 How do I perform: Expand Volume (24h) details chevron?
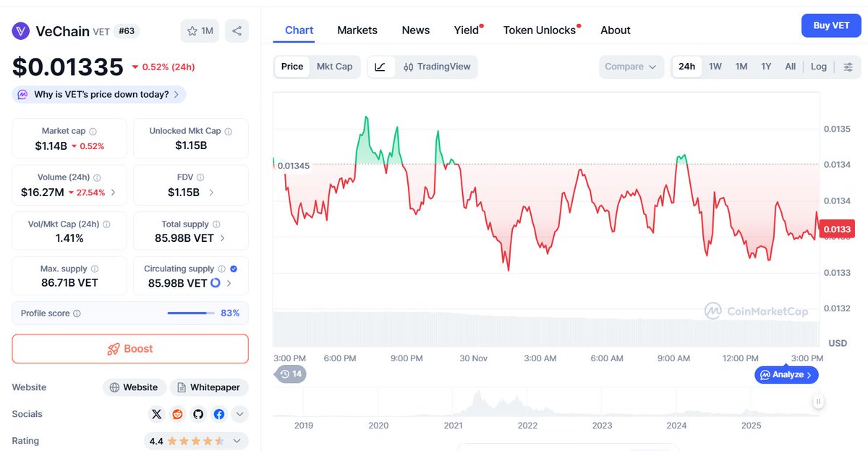click(114, 193)
